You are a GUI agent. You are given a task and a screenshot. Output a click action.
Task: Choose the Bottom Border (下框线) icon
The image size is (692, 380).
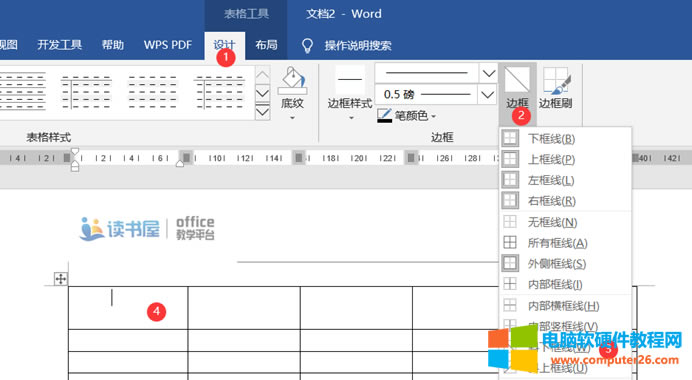510,138
